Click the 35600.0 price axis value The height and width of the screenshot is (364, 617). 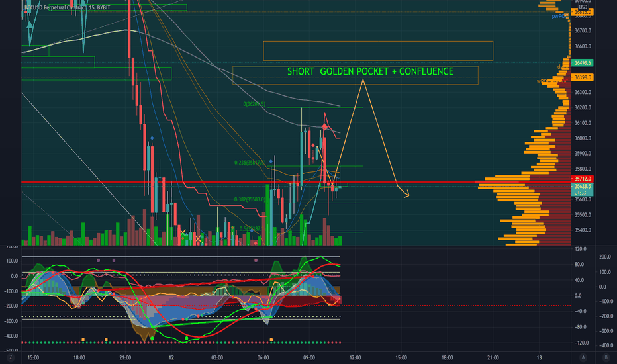[x=583, y=199]
